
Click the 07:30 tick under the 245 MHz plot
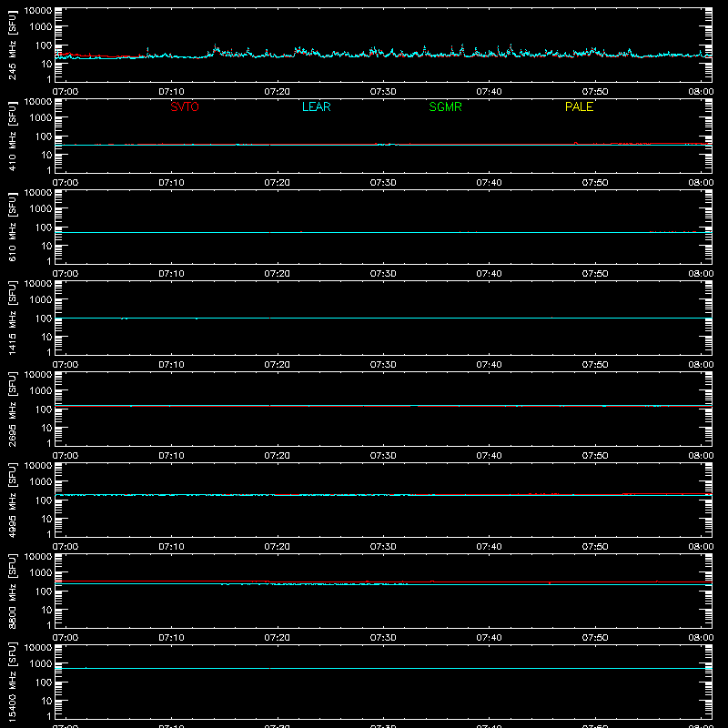pyautogui.click(x=383, y=92)
